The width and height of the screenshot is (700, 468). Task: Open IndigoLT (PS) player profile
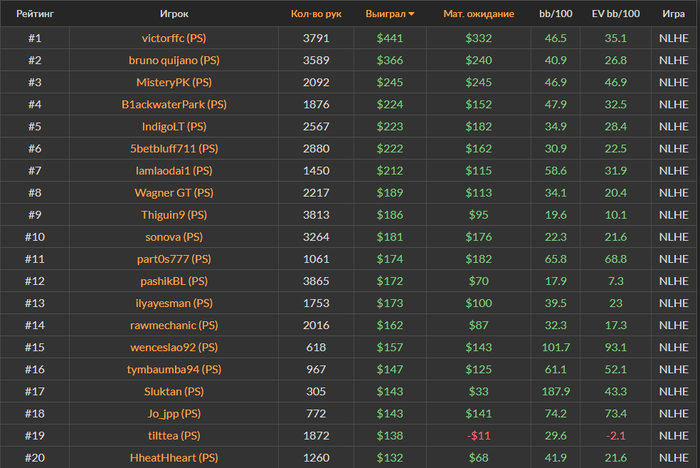pos(174,126)
